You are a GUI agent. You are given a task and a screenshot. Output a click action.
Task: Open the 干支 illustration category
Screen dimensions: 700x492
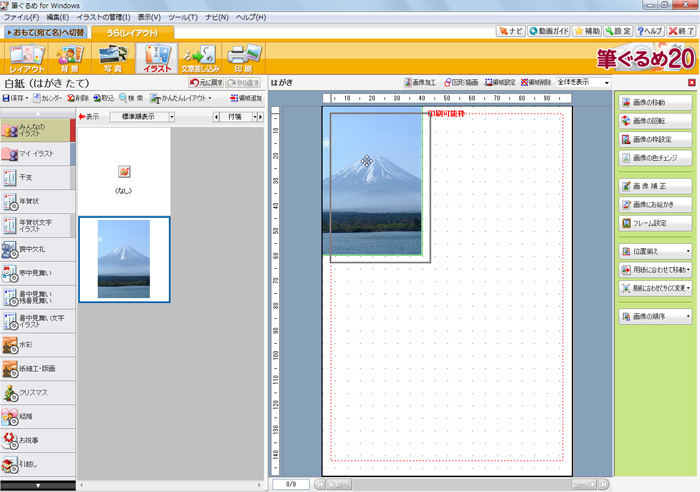(37, 178)
